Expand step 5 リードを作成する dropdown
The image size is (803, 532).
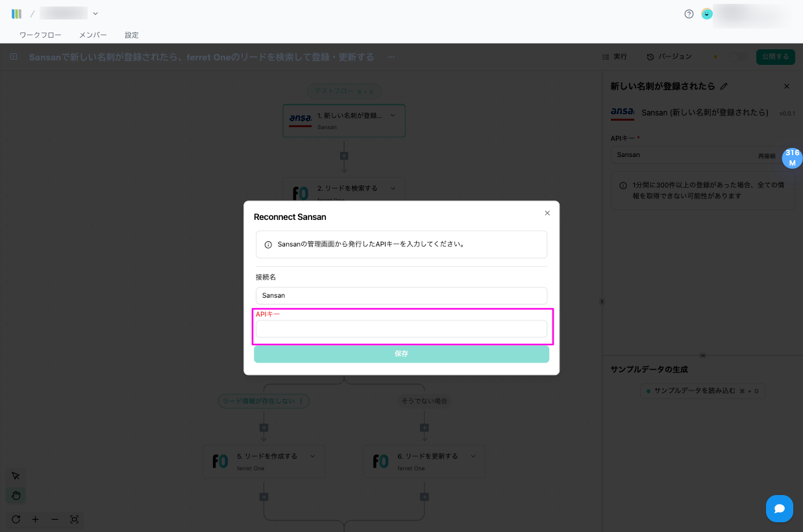tap(312, 456)
